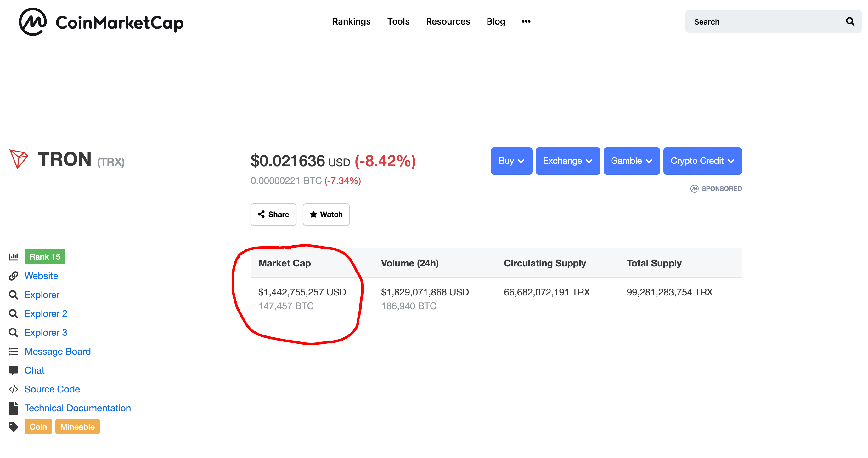Viewport: 868px width, 458px height.
Task: Click the speech bubble Chat icon
Action: 14,370
